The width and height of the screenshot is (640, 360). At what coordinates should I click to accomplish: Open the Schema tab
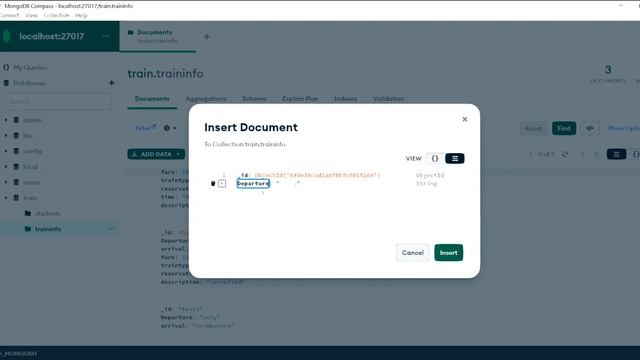tap(254, 99)
